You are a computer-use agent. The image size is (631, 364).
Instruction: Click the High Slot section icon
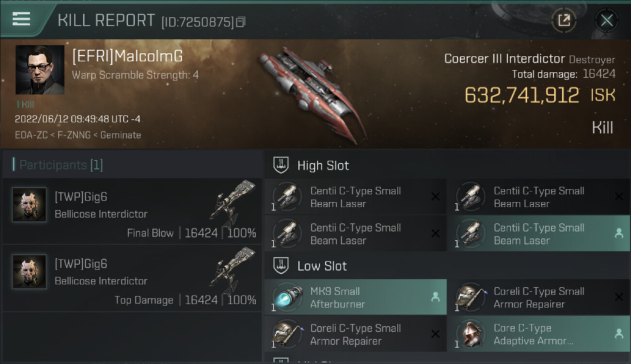pos(281,165)
